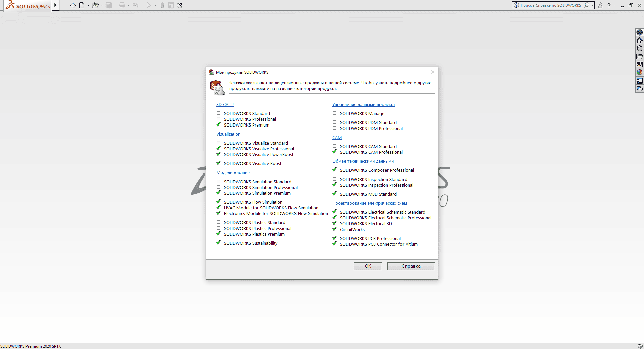Open the search type dropdown arrow
The height and width of the screenshot is (349, 644).
click(x=592, y=5)
